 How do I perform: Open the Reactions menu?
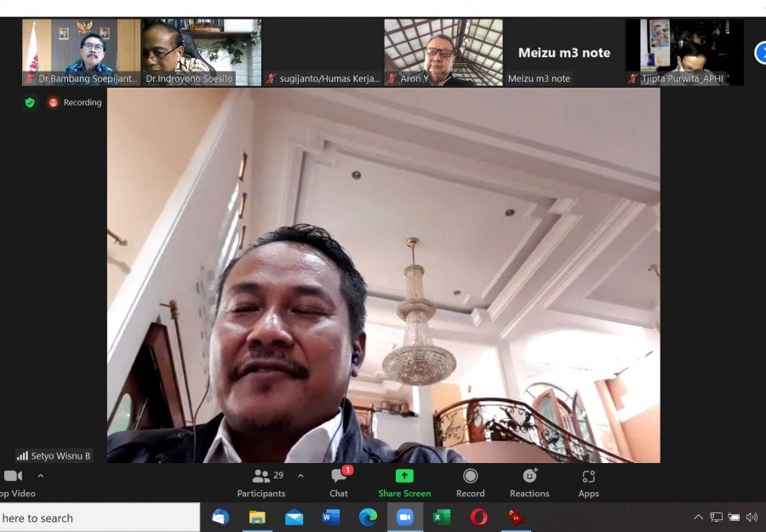click(x=529, y=483)
